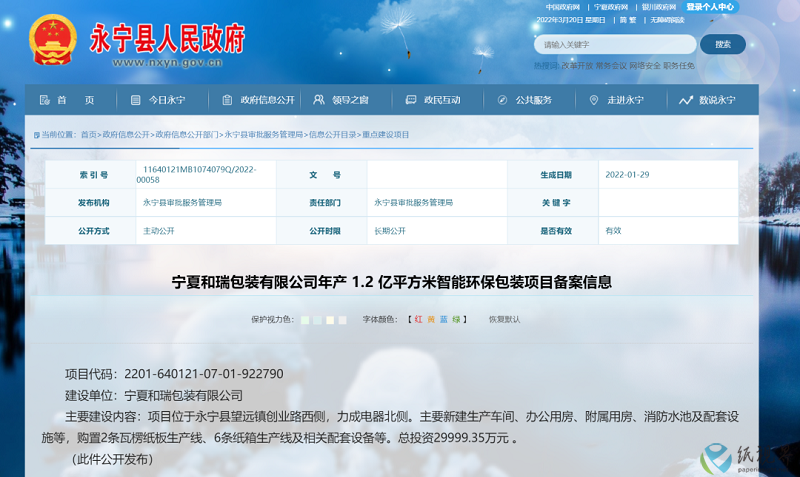Click the 主动公开 disclosure method value
This screenshot has height=477, width=800.
coord(159,231)
